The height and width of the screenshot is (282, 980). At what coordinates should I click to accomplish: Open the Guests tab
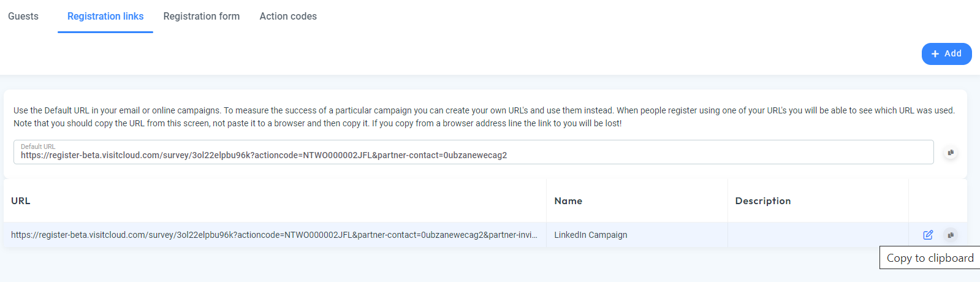coord(23,17)
